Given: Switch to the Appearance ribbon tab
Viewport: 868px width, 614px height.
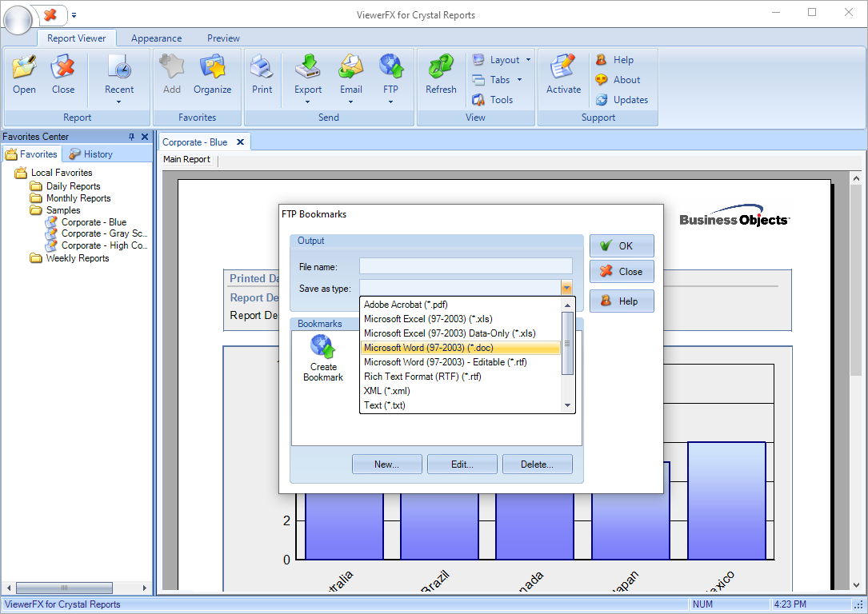Looking at the screenshot, I should point(156,38).
